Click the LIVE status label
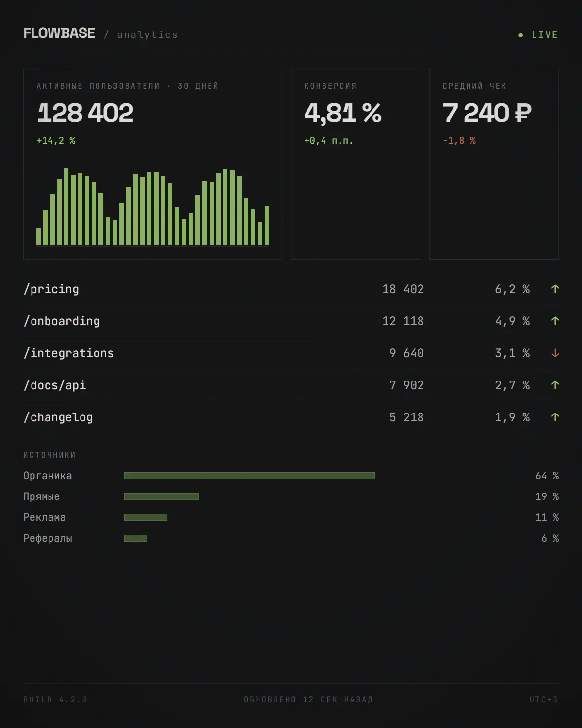Image resolution: width=582 pixels, height=728 pixels. (545, 34)
